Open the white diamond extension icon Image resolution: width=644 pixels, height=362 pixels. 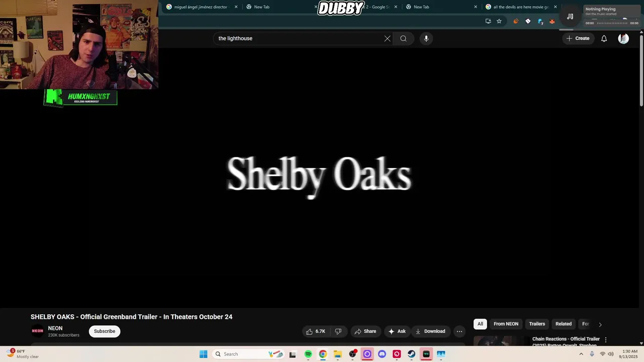click(528, 21)
